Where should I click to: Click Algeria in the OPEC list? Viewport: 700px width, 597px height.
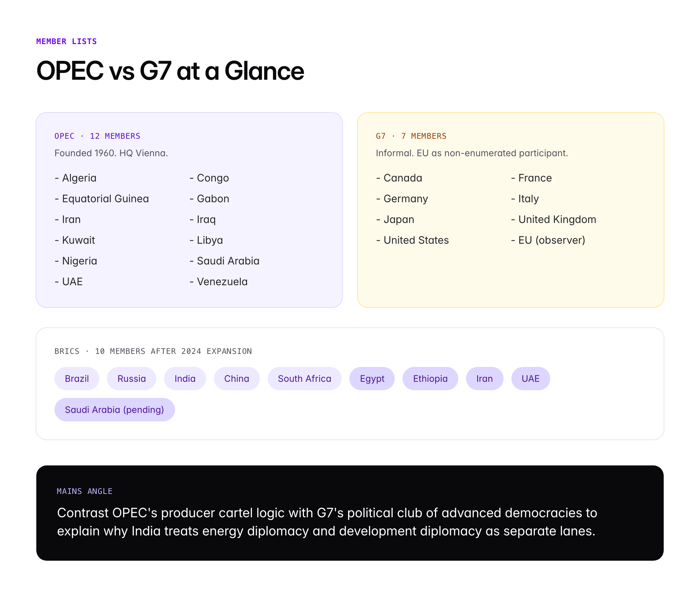[x=79, y=178]
